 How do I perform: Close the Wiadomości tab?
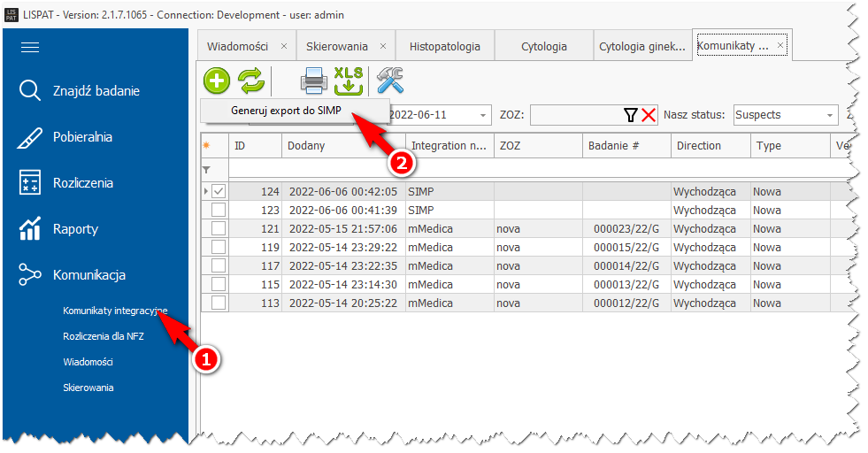(284, 46)
